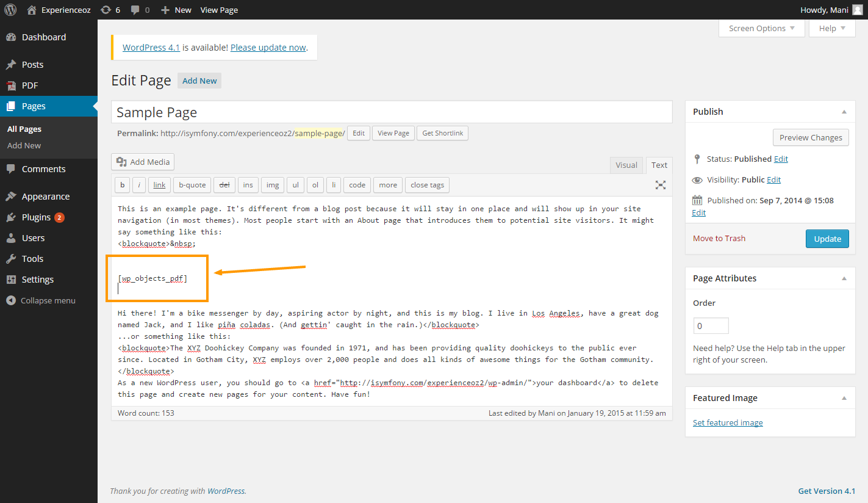Click the Add Media camera icon
This screenshot has width=868, height=503.
[121, 162]
